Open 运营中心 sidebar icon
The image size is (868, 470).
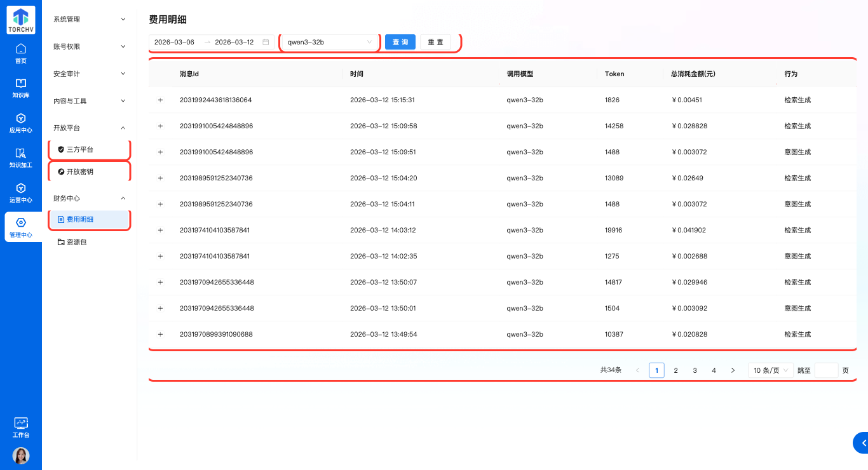coord(21,193)
